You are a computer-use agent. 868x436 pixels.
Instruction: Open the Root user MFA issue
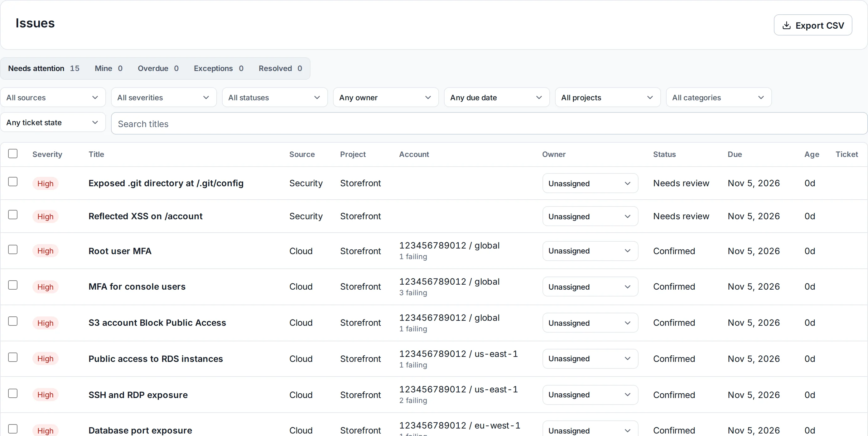click(120, 251)
